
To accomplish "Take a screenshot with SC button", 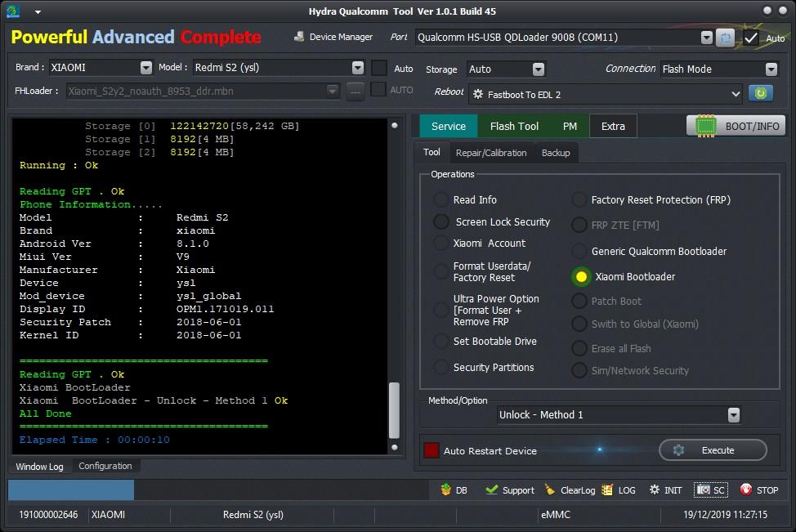I will point(710,490).
